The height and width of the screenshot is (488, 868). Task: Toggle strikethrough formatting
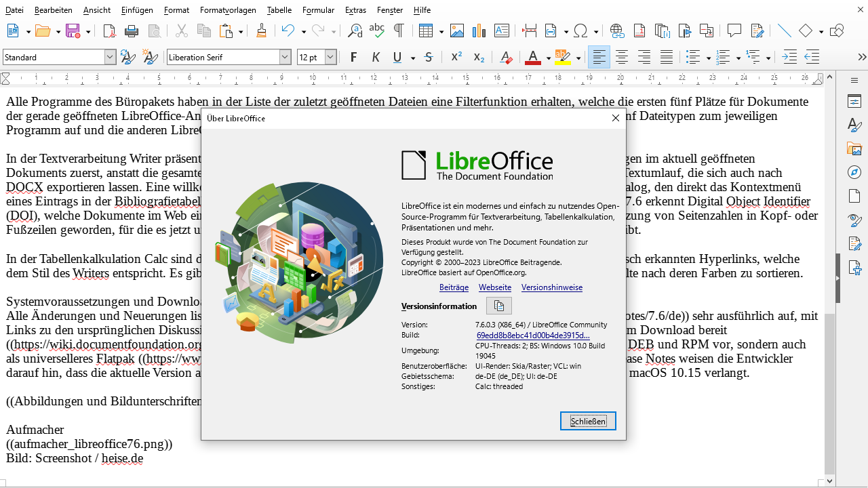click(x=429, y=58)
